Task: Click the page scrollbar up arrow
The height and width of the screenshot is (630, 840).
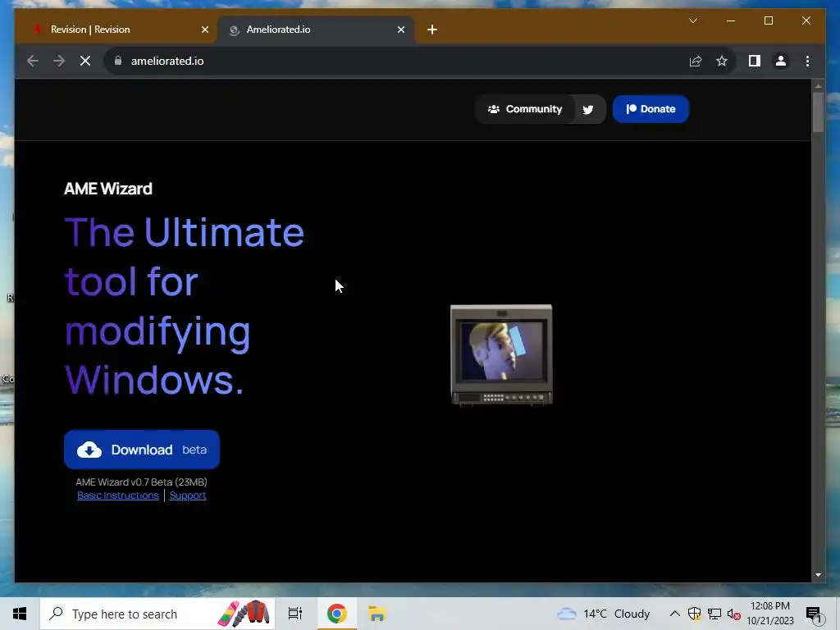Action: pos(818,85)
